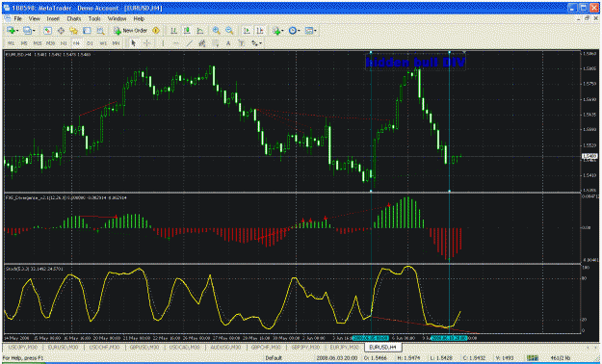This screenshot has height=364, width=602.
Task: Select the cursor arrow tool
Action: [134, 43]
